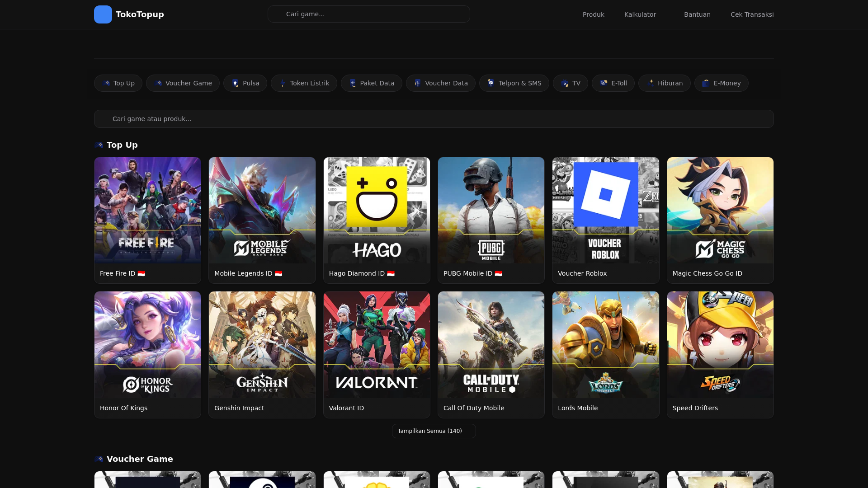Open the Free Fire ID card image
This screenshot has height=488, width=868.
click(x=147, y=210)
